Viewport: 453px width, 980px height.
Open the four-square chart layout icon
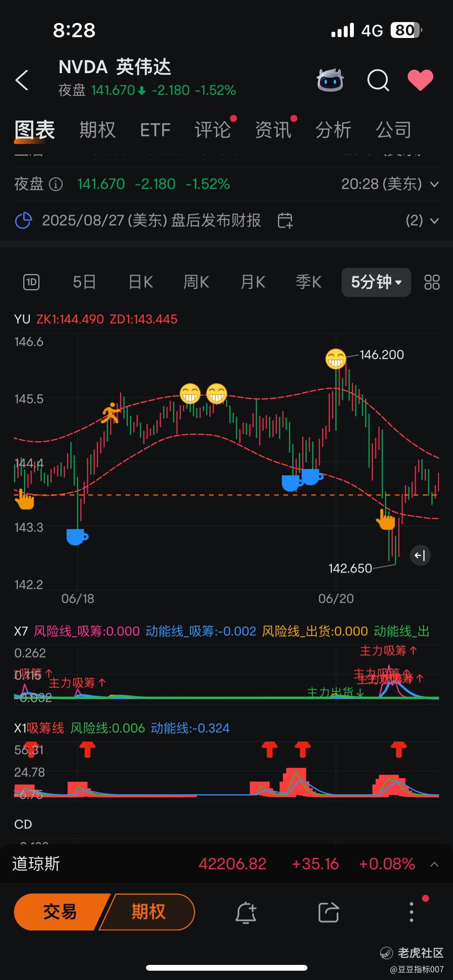[x=432, y=282]
